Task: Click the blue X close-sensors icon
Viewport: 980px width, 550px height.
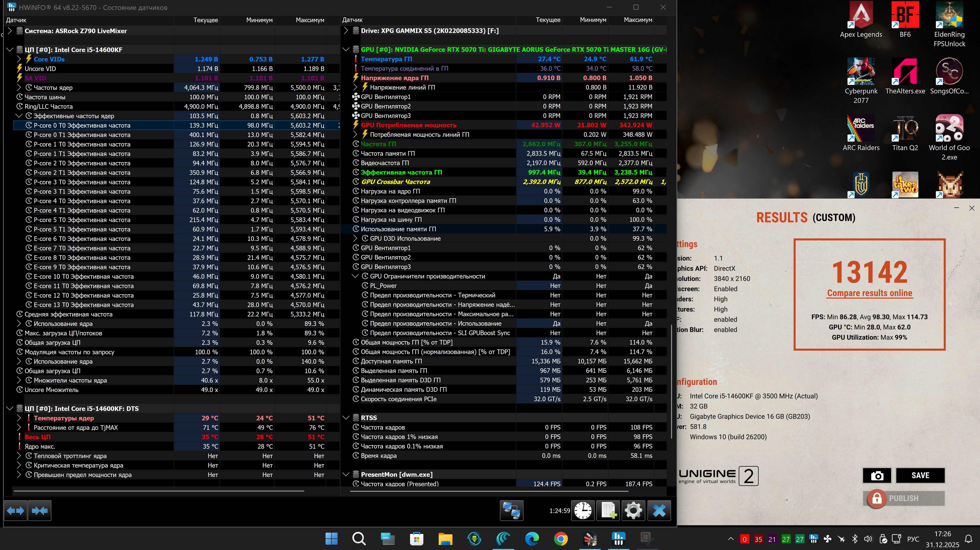Action: [659, 510]
